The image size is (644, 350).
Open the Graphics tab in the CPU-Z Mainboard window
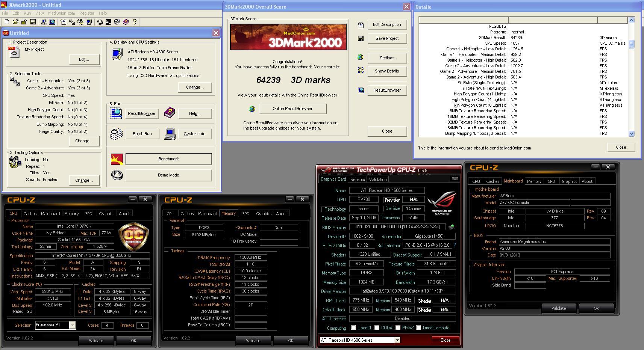(569, 181)
